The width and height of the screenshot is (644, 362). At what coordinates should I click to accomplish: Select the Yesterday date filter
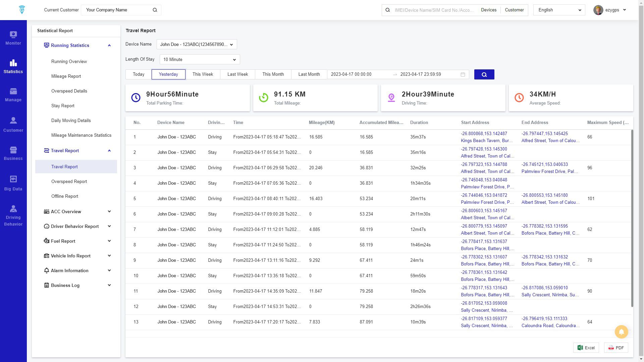click(x=168, y=74)
